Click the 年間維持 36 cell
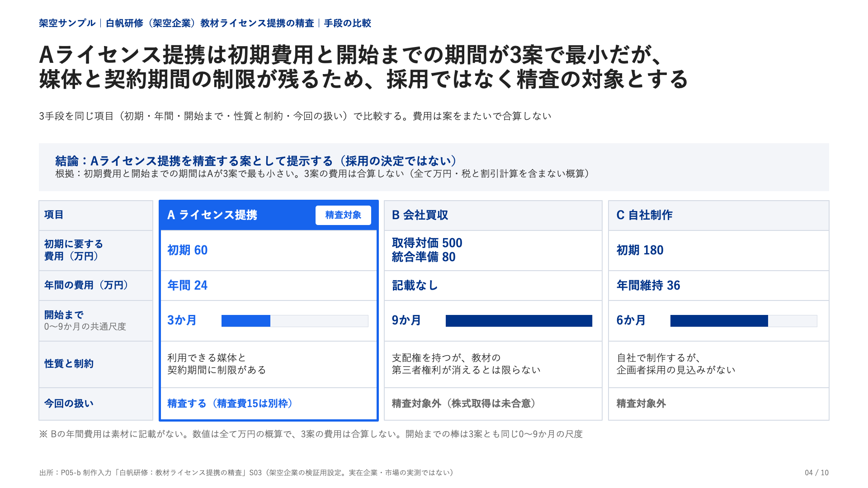This screenshot has height=488, width=868. point(718,286)
